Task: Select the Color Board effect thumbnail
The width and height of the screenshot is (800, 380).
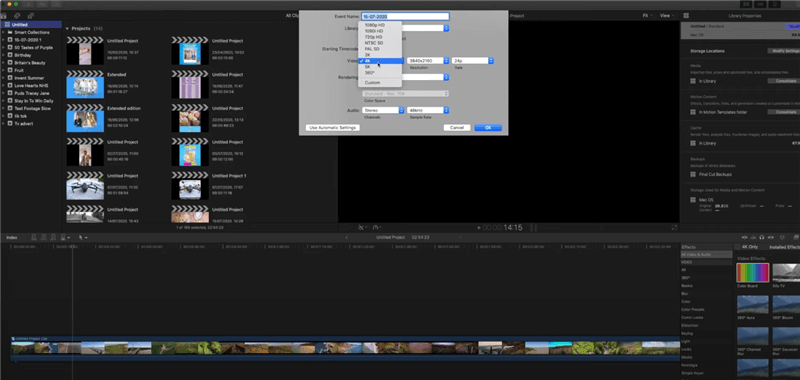Action: tap(753, 272)
